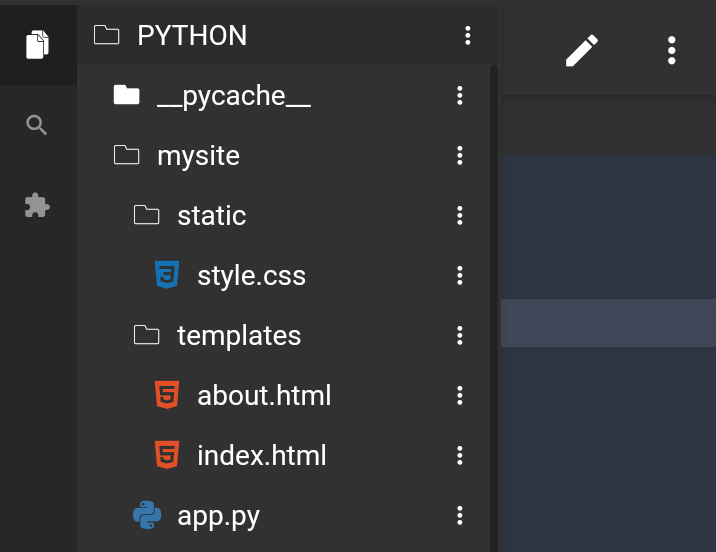Viewport: 716px width, 552px height.
Task: Open options menu for index.html
Action: [460, 455]
